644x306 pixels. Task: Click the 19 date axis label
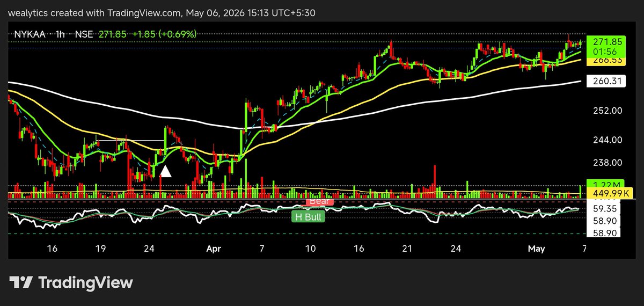101,249
